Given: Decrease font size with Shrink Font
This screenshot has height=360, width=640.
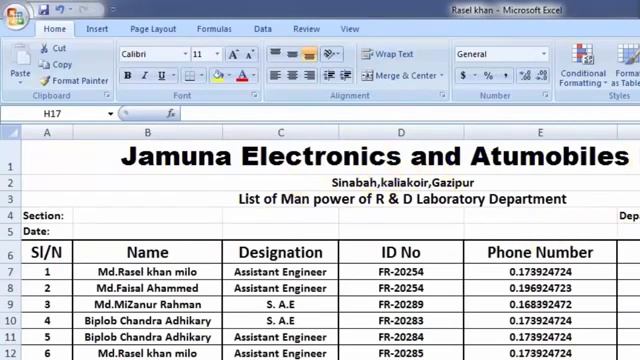Looking at the screenshot, I should point(249,54).
